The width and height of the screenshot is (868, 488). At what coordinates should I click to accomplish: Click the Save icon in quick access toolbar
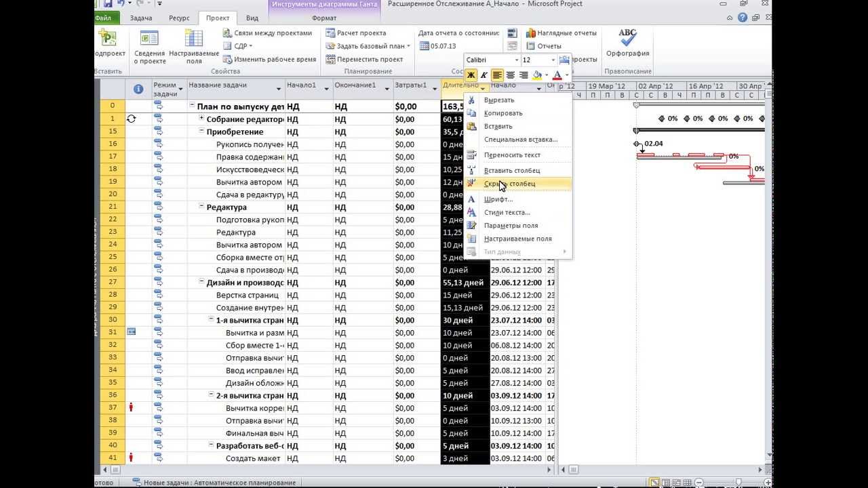(x=108, y=4)
